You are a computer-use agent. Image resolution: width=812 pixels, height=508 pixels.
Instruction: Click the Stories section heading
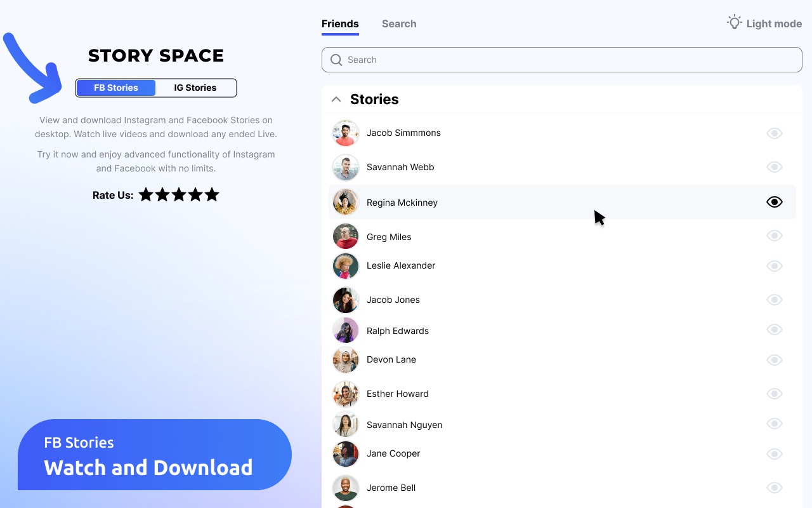click(x=374, y=99)
